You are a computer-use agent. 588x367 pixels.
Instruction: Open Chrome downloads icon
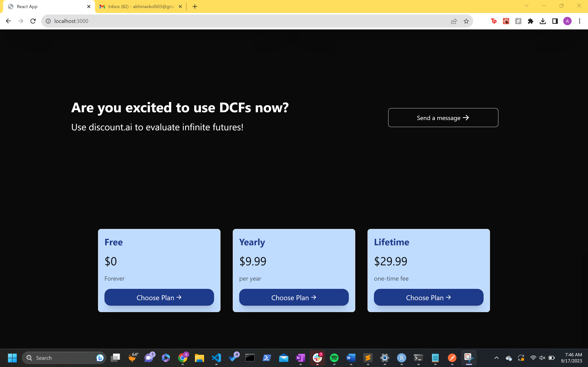pyautogui.click(x=543, y=21)
